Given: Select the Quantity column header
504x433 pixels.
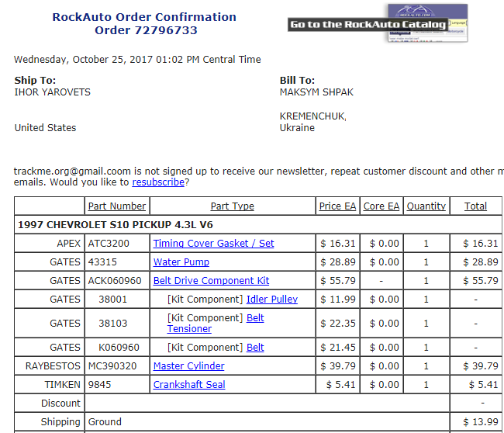Looking at the screenshot, I should pos(426,206).
